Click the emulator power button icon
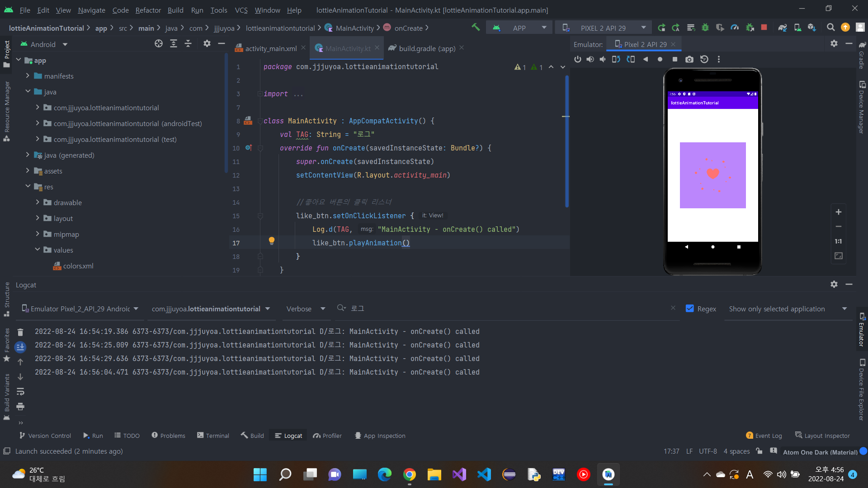 [577, 59]
